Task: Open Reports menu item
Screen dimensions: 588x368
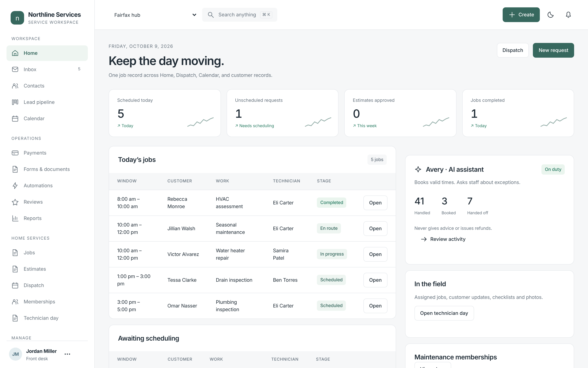Action: click(47, 218)
